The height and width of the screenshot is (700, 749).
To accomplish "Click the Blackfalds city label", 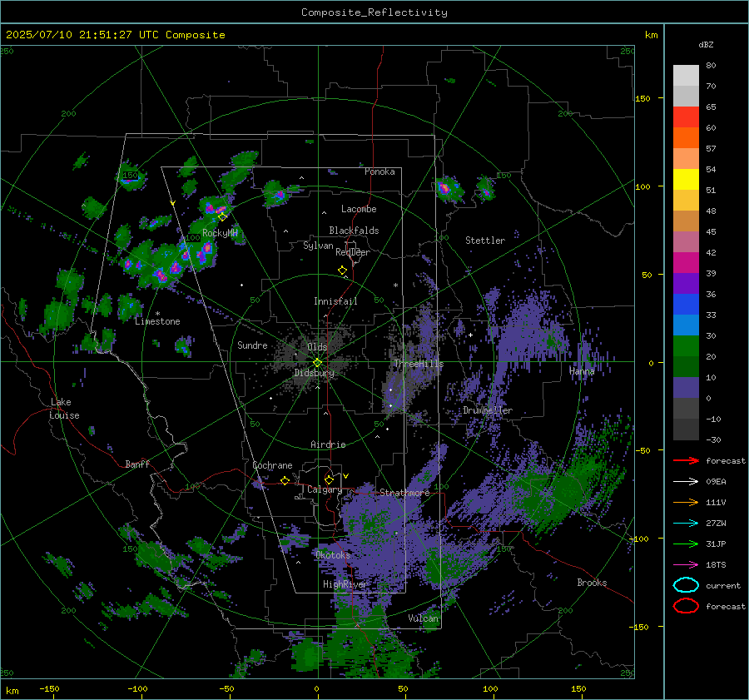I will click(x=354, y=231).
